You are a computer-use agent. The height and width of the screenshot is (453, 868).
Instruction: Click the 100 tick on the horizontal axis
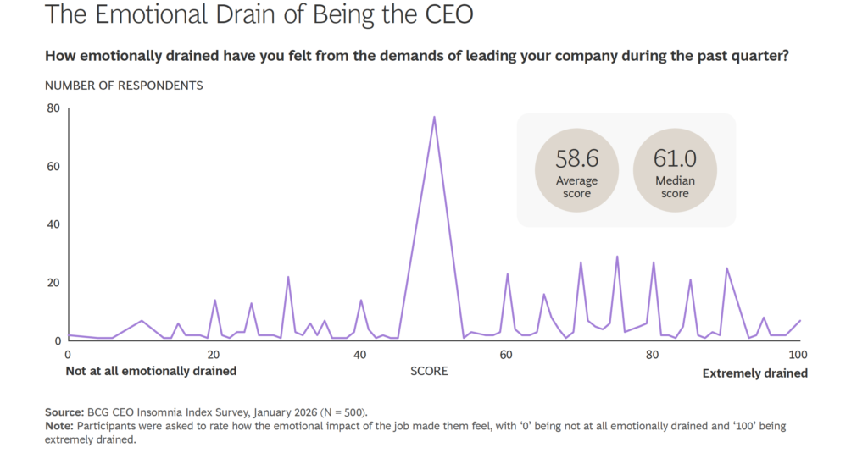tap(798, 355)
